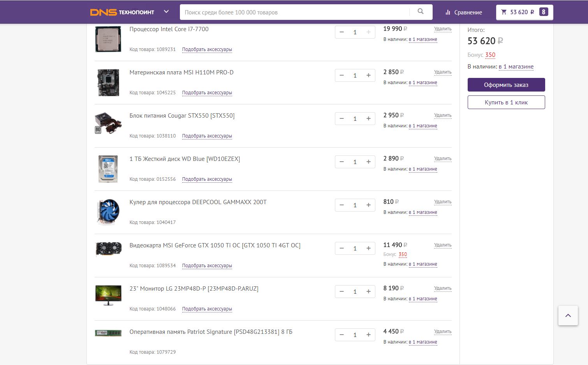Open the 350 bonus link under GTX 1050 Ti price
This screenshot has width=588, height=365.
tap(403, 254)
